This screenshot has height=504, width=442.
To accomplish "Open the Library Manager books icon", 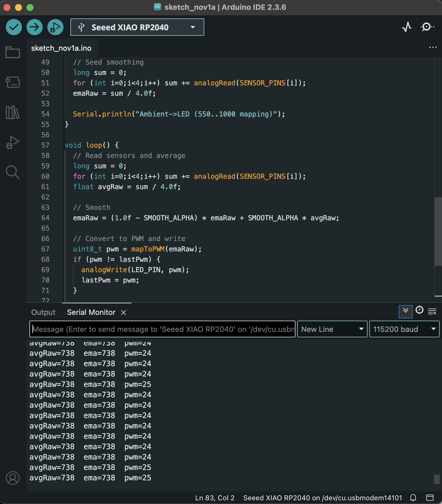I will point(13,112).
